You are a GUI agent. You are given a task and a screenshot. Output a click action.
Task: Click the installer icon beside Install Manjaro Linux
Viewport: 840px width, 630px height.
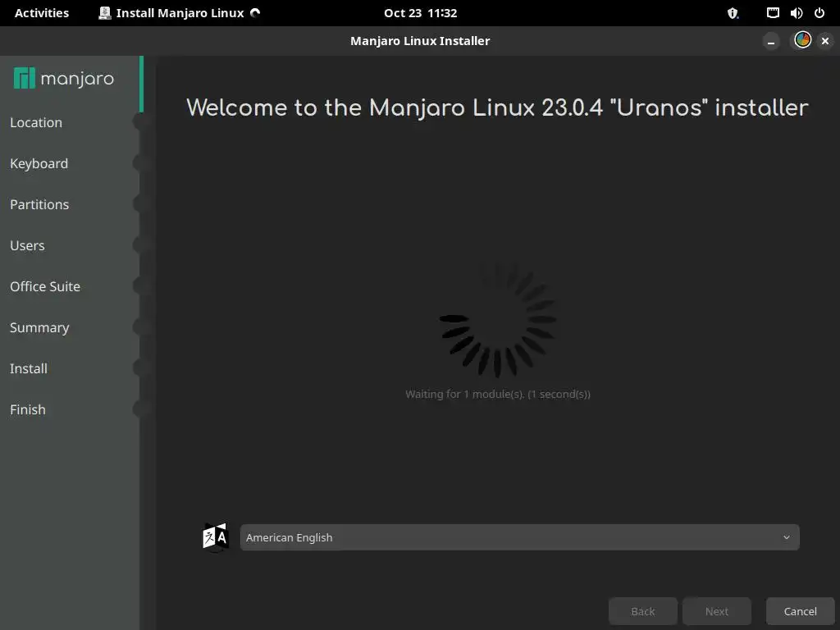coord(105,13)
